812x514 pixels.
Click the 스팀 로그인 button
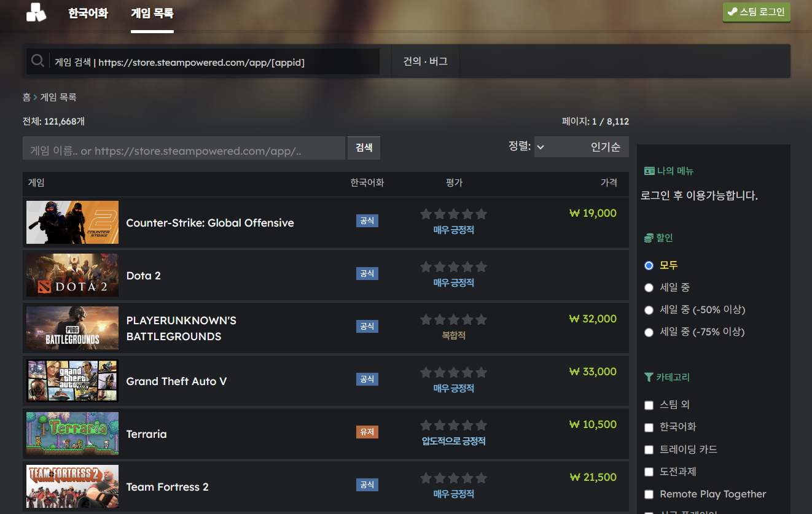(x=757, y=12)
